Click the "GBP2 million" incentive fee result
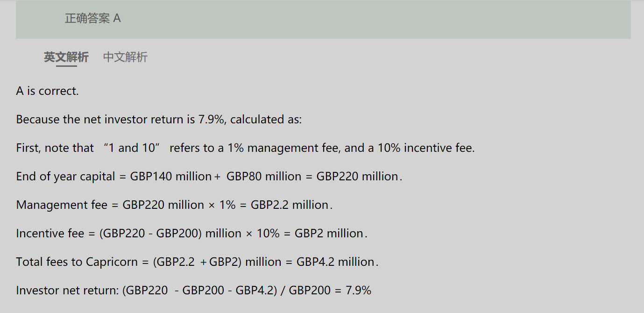The height and width of the screenshot is (313, 644). click(x=329, y=233)
